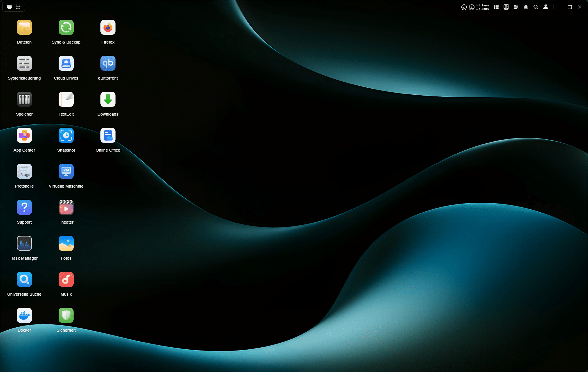Click the network speed indicator
Viewport: 588px width, 372px height.
[x=482, y=7]
